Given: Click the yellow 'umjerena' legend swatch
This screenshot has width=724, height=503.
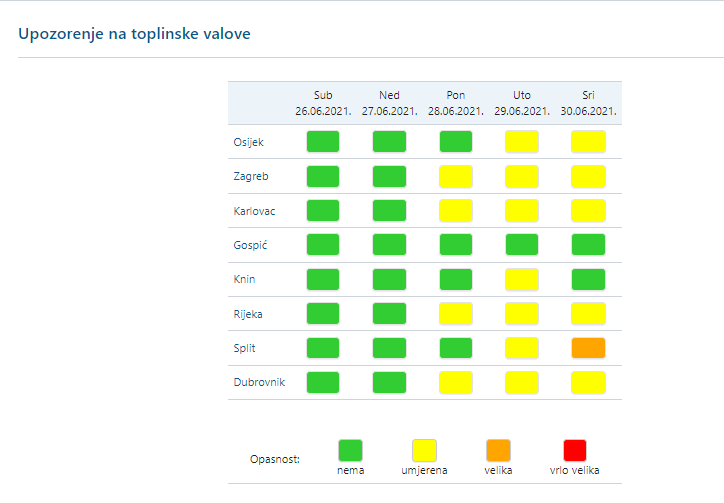Looking at the screenshot, I should coord(425,450).
